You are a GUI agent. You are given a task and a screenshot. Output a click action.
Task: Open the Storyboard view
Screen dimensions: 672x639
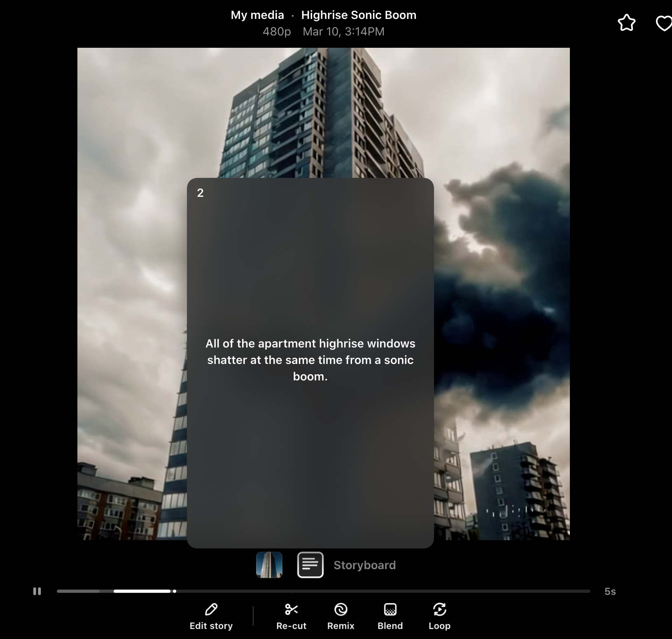coord(364,565)
